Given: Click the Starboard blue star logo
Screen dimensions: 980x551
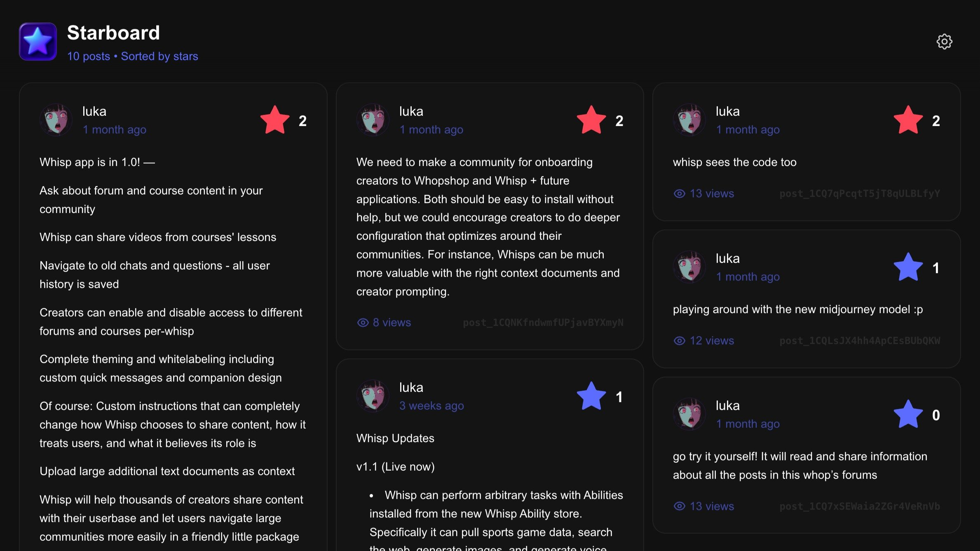Looking at the screenshot, I should [x=38, y=41].
